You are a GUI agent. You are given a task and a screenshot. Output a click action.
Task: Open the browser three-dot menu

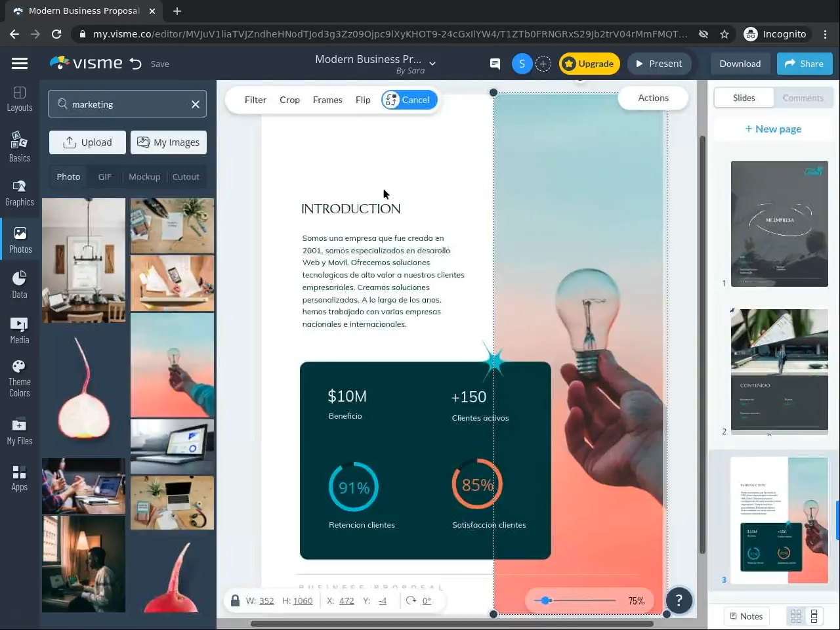click(x=826, y=34)
